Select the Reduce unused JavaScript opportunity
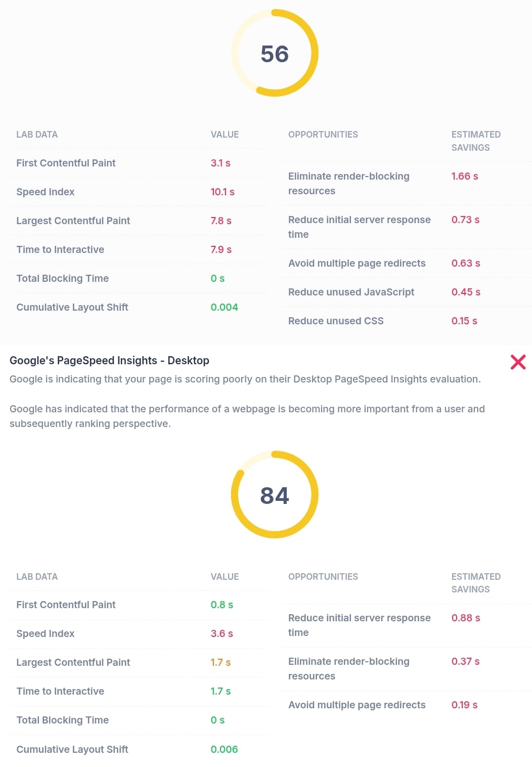This screenshot has height=767, width=532. click(x=351, y=292)
